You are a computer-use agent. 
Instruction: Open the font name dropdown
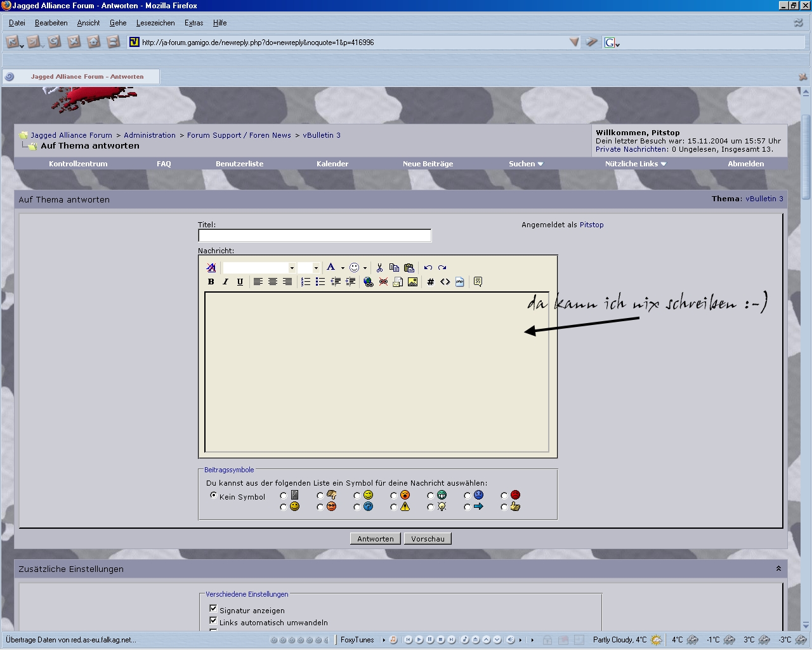(x=292, y=268)
